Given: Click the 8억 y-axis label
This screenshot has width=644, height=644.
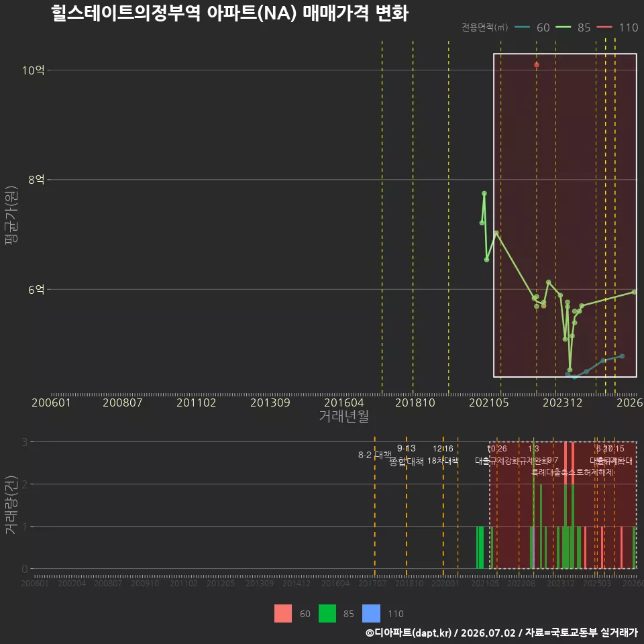Looking at the screenshot, I should pos(36,180).
